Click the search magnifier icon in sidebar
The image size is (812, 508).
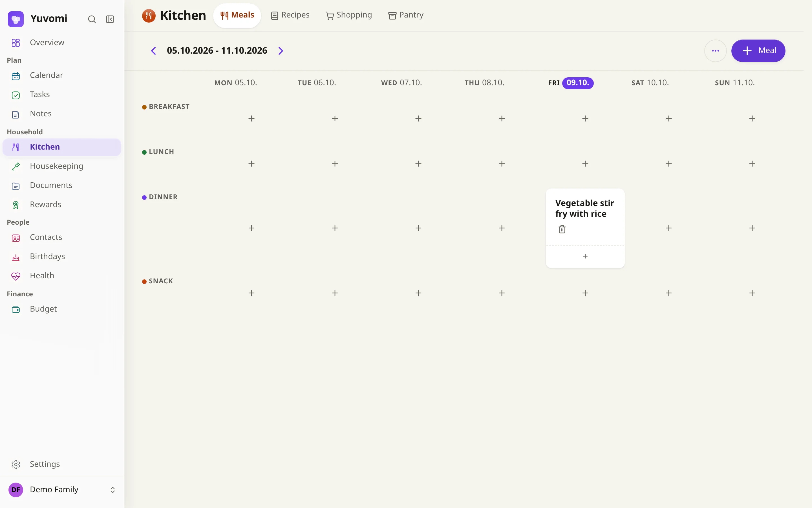92,19
